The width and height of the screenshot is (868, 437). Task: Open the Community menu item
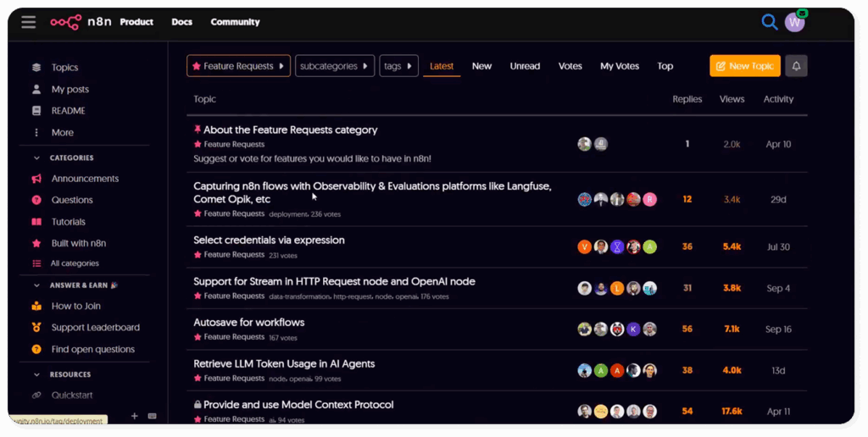click(x=235, y=22)
